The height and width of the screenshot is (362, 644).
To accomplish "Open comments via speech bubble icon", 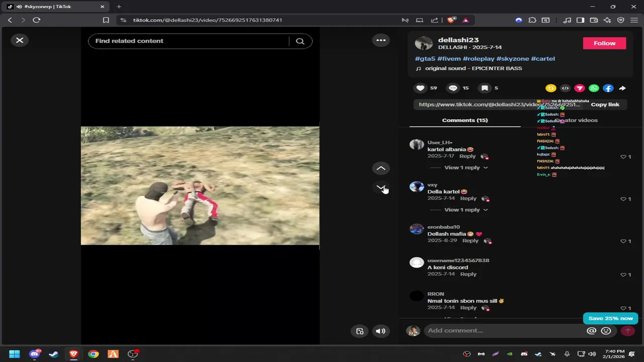I will (x=453, y=88).
